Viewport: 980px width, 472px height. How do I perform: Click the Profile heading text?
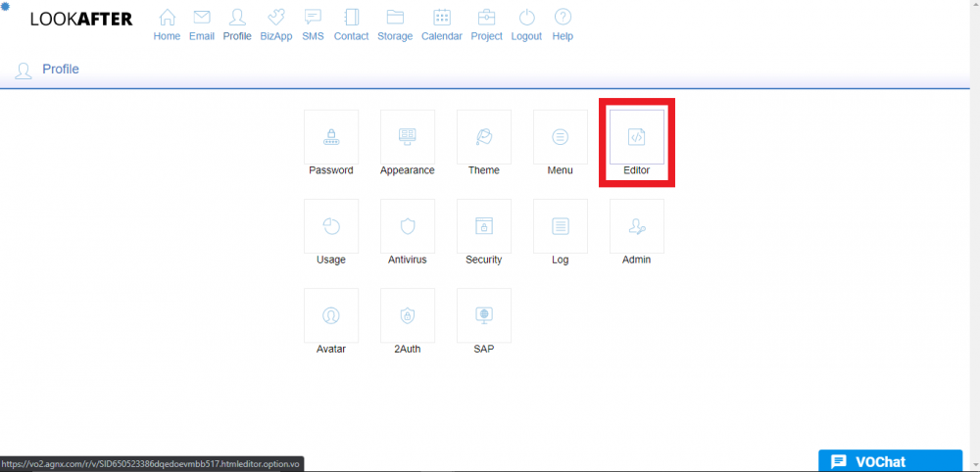61,70
